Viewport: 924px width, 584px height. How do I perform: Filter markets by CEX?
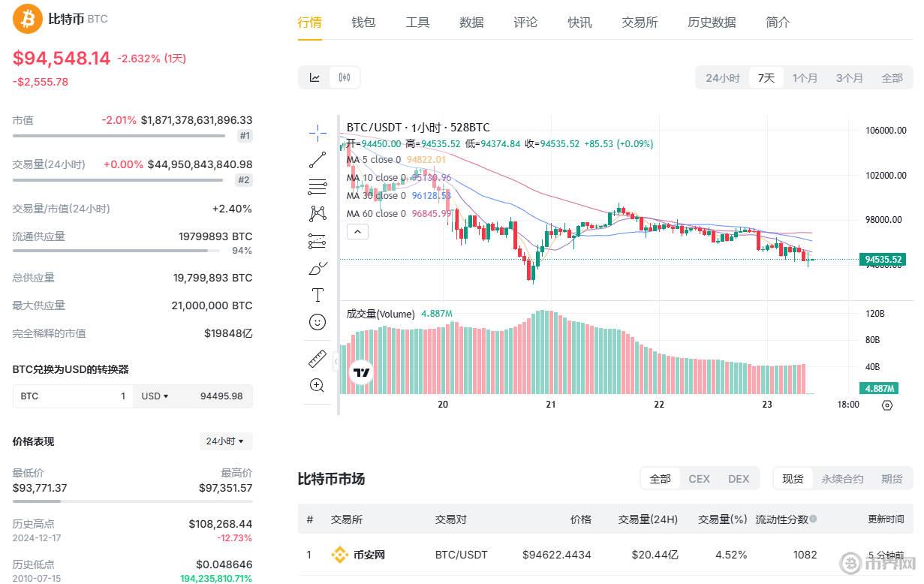click(699, 478)
